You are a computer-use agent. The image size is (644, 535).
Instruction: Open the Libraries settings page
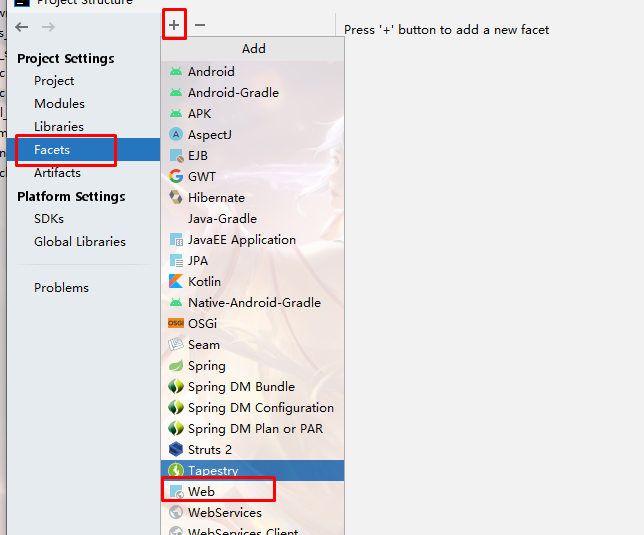pos(59,126)
